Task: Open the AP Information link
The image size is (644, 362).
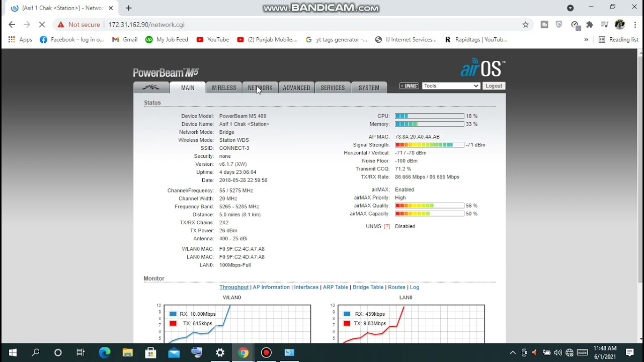Action: [271, 287]
